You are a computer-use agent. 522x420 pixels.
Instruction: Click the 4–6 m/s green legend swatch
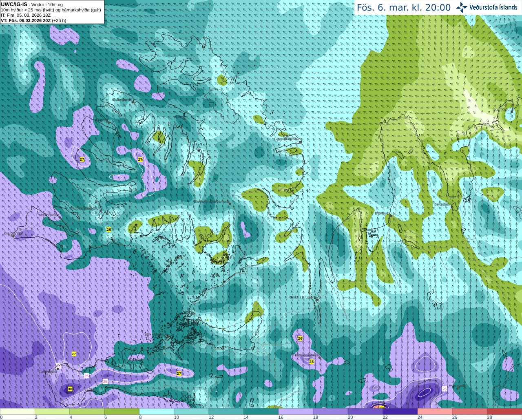(x=87, y=411)
